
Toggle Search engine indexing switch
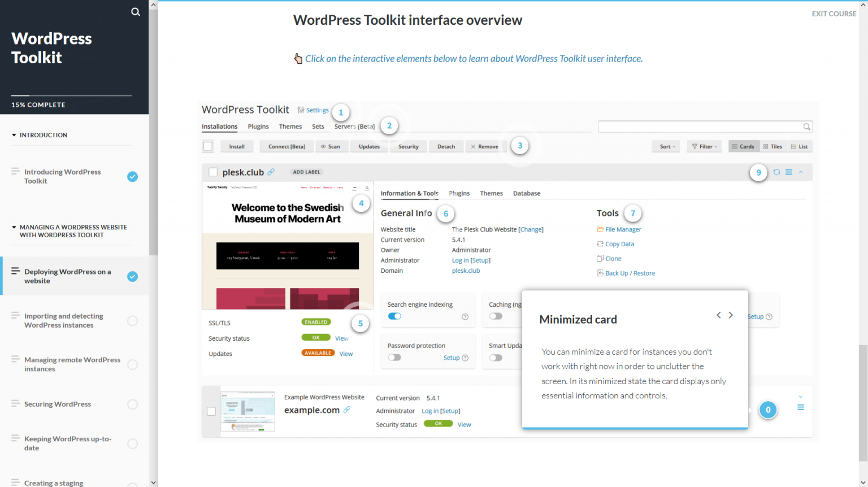coord(394,316)
